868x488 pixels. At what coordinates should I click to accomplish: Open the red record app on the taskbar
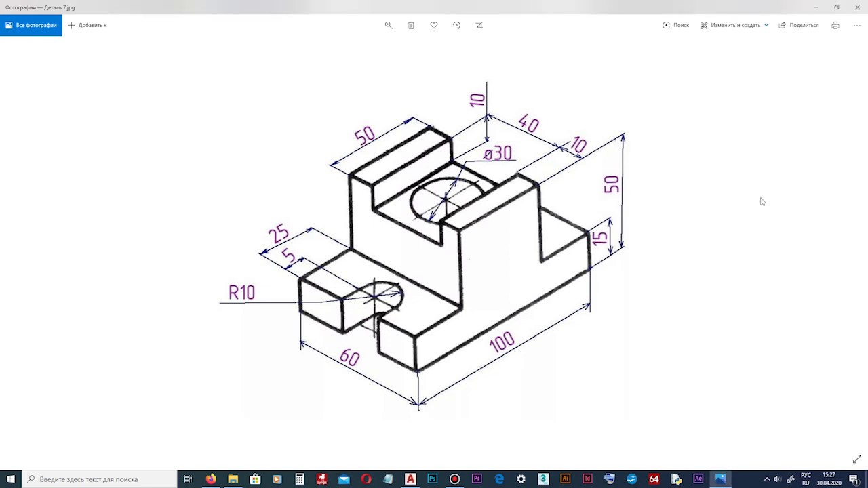tap(454, 479)
